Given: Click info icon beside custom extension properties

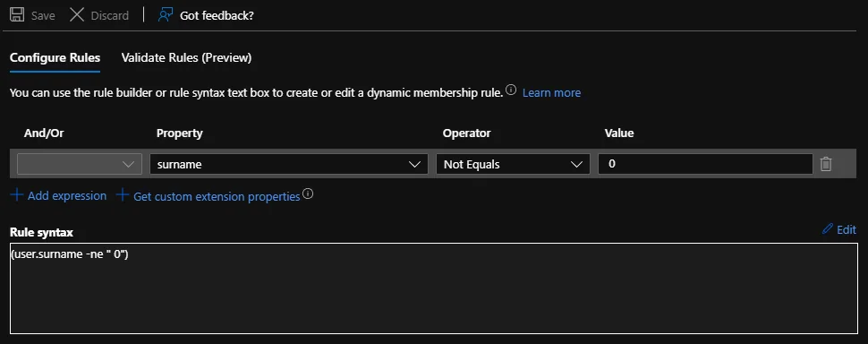Looking at the screenshot, I should 309,193.
